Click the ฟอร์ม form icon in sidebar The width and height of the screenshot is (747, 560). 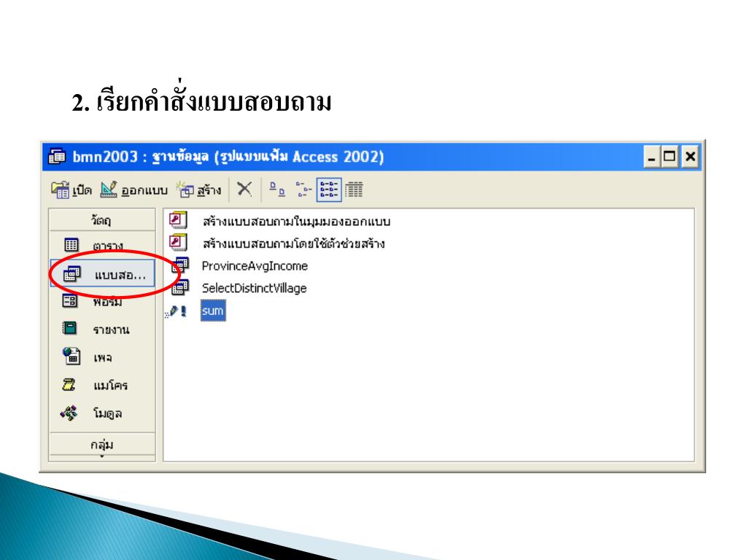[x=70, y=300]
